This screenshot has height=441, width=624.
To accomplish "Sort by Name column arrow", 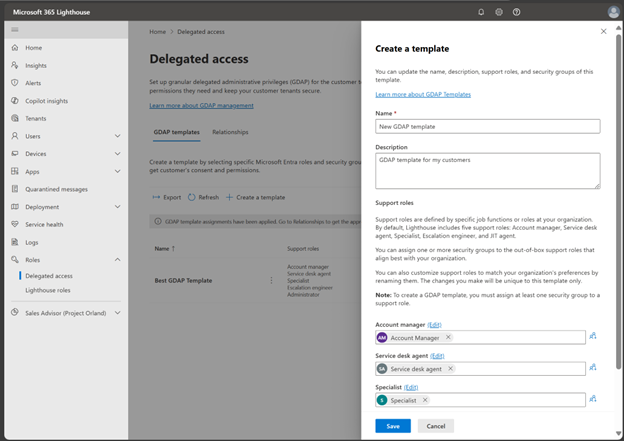I will point(173,248).
